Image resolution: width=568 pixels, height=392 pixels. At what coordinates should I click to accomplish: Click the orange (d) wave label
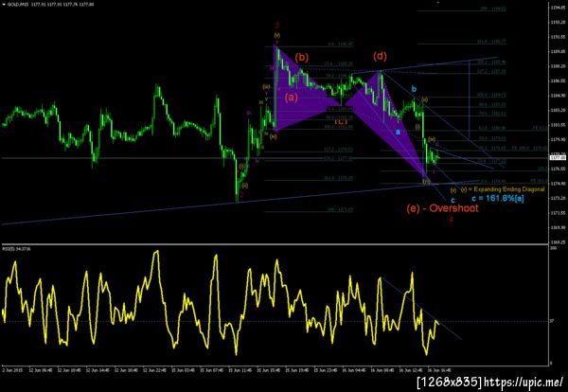(x=380, y=56)
